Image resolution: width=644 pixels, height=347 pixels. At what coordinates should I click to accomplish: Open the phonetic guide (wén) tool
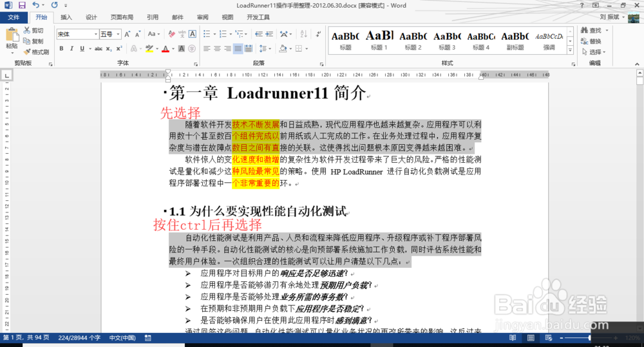coord(182,34)
